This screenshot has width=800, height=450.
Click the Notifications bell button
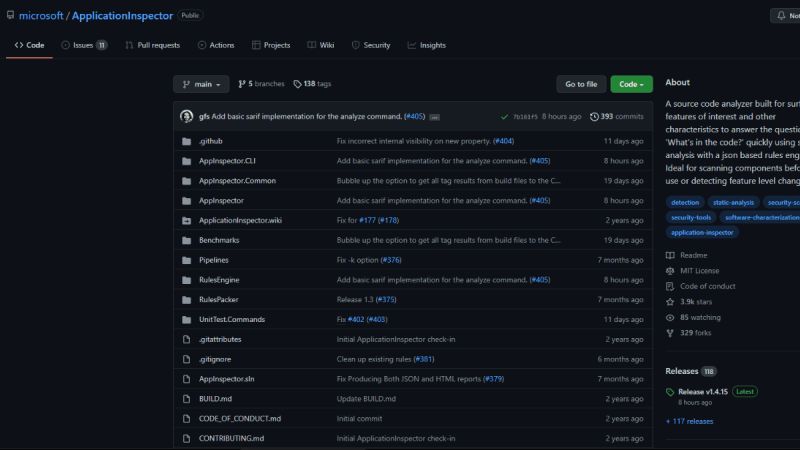[x=785, y=16]
